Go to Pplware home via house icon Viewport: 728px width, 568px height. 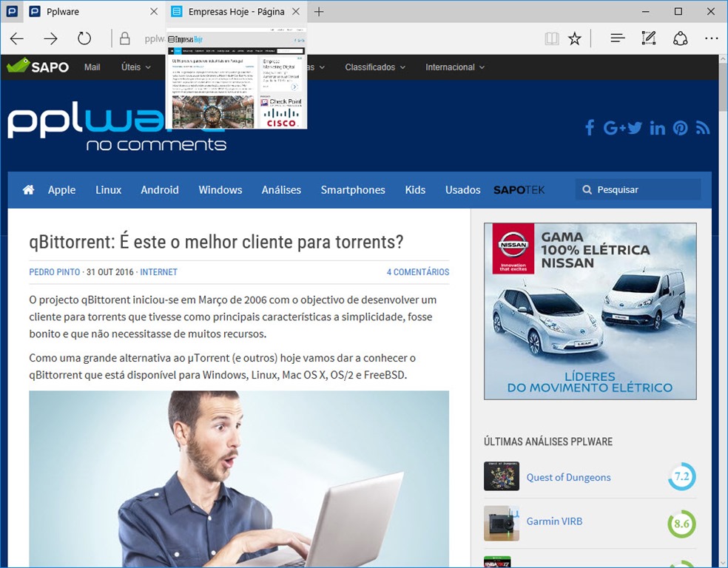click(x=28, y=190)
